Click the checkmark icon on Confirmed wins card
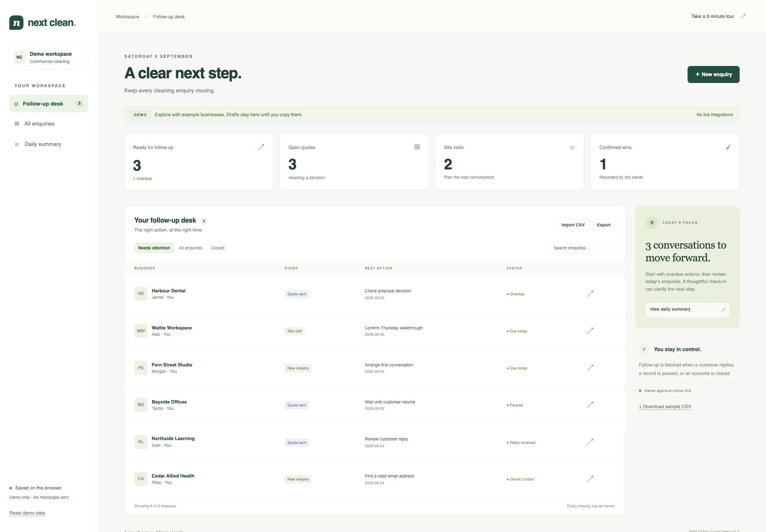This screenshot has width=766, height=532. (728, 147)
